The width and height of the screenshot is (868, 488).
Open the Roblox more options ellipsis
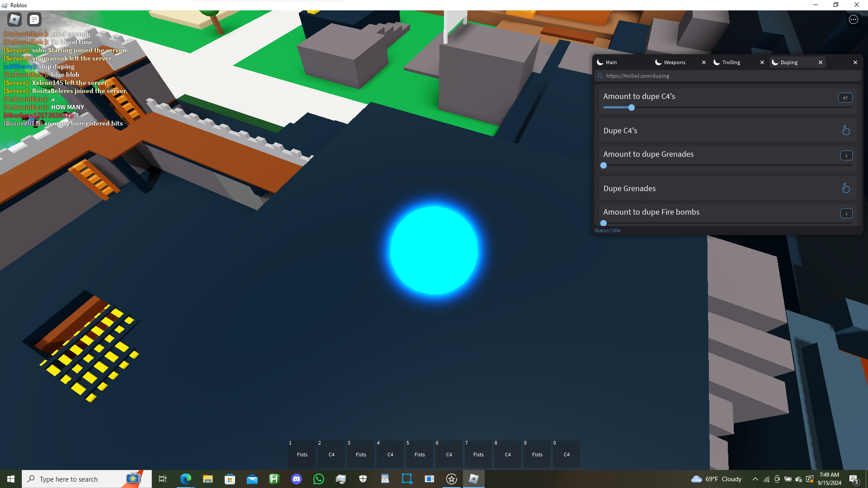coord(854,19)
